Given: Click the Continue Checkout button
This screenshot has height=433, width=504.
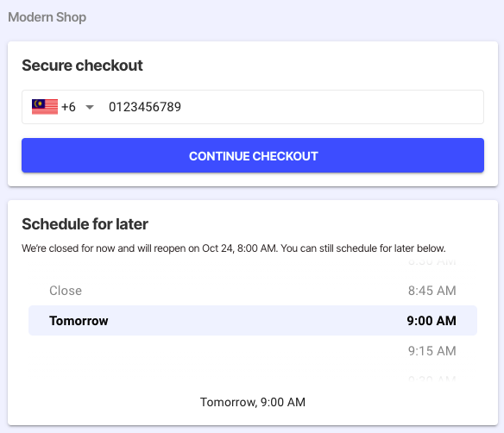Looking at the screenshot, I should (x=253, y=155).
